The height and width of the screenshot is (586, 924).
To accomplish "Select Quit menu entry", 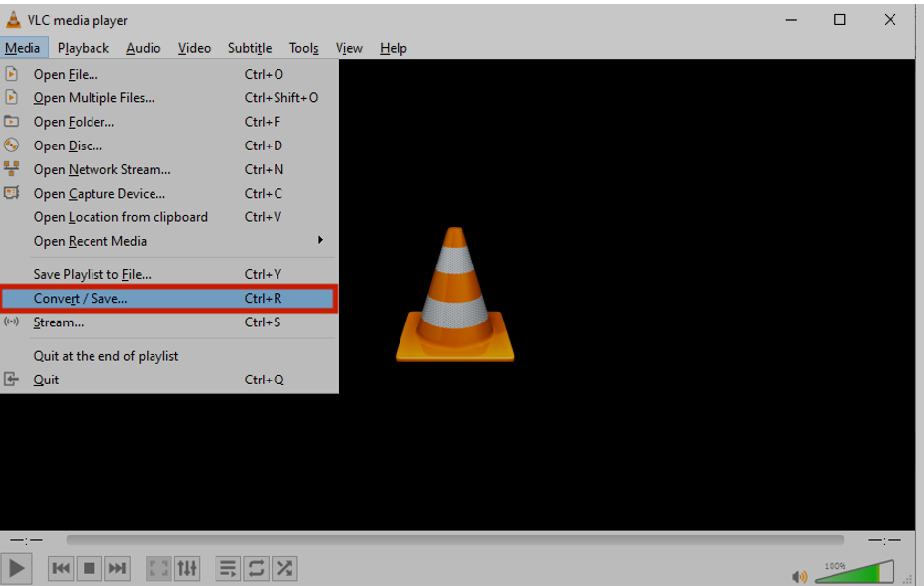I will (169, 380).
